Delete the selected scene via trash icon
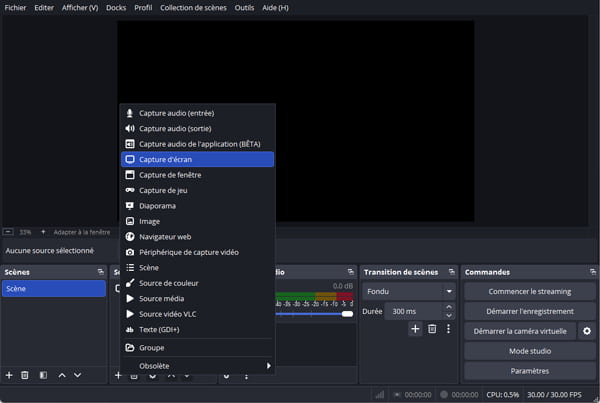This screenshot has height=403, width=600. click(25, 375)
